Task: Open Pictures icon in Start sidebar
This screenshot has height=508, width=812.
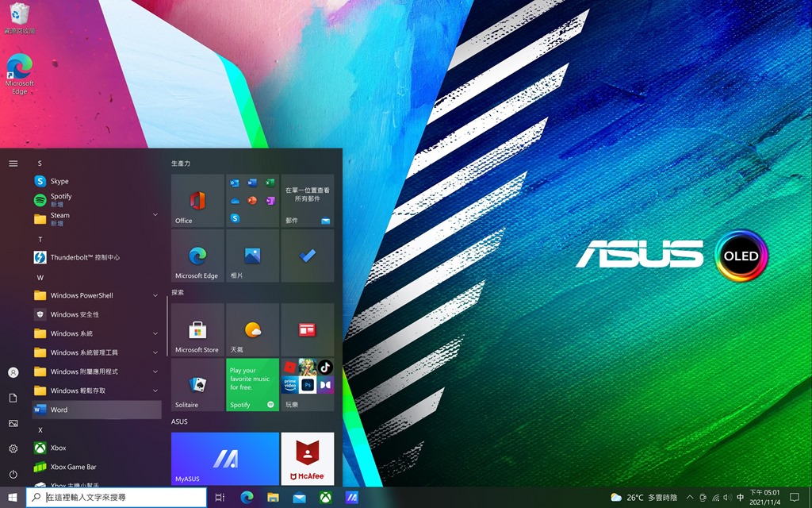Action: 13,423
